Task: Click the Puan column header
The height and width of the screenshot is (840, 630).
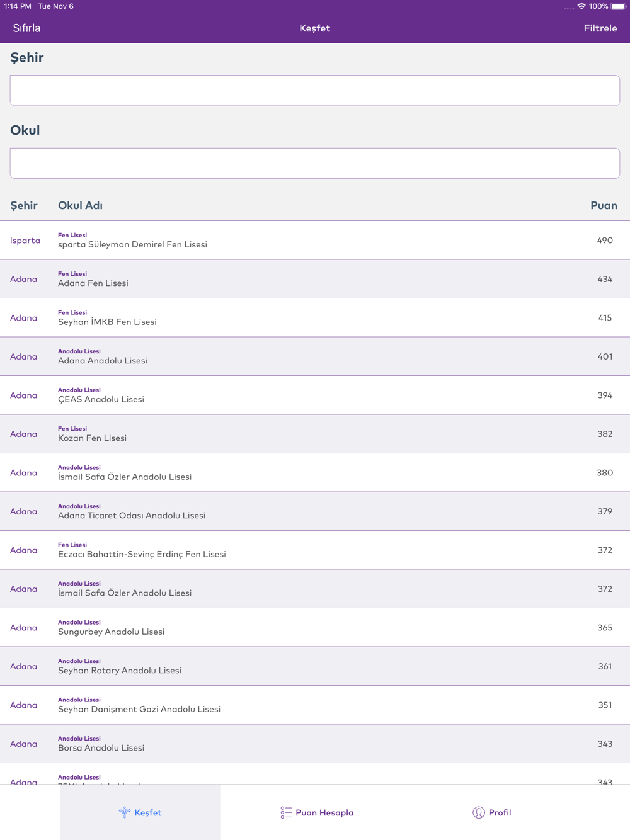Action: pos(604,205)
